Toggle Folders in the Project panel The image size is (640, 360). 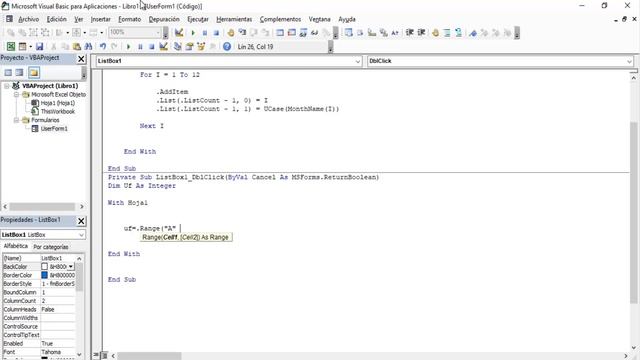coord(34,73)
